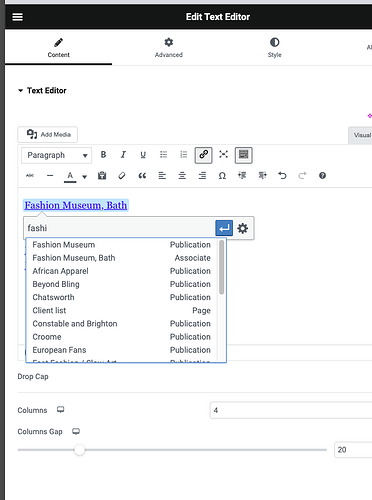Switch to the Style tab
The image size is (372, 500).
[x=275, y=48]
